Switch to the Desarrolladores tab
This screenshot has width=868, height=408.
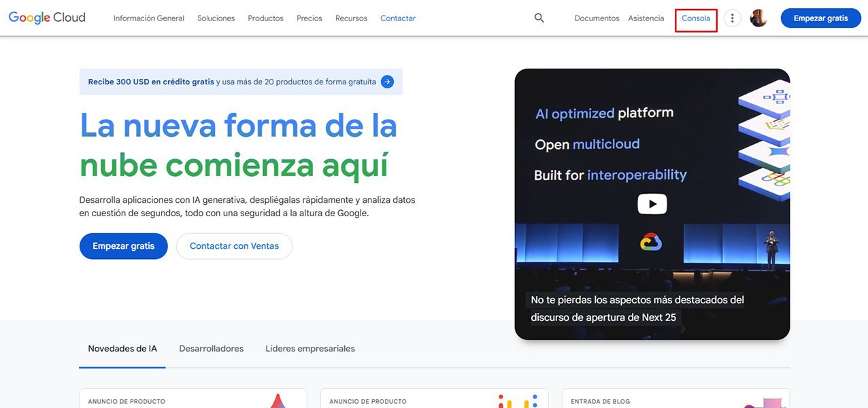coord(211,348)
